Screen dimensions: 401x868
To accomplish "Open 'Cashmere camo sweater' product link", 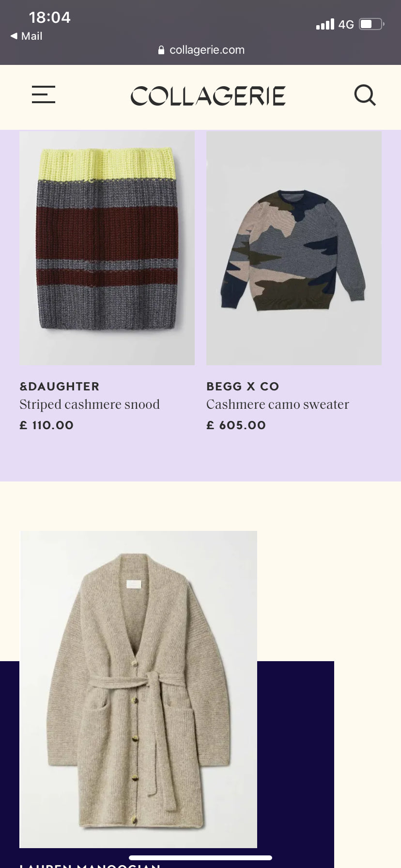I will tap(278, 404).
